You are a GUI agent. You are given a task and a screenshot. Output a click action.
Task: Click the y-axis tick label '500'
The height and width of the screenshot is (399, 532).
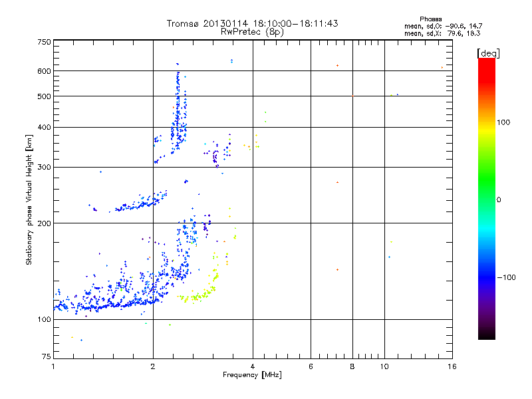coord(44,96)
